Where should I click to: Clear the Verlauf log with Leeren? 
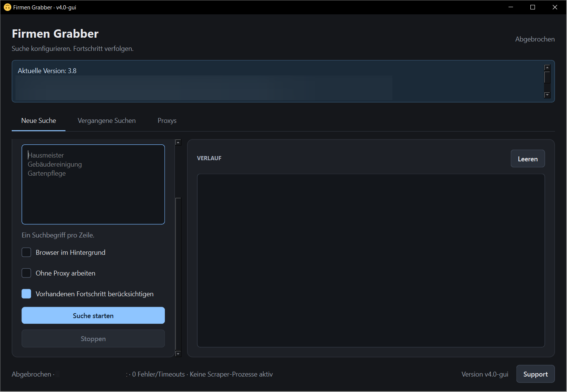[528, 159]
